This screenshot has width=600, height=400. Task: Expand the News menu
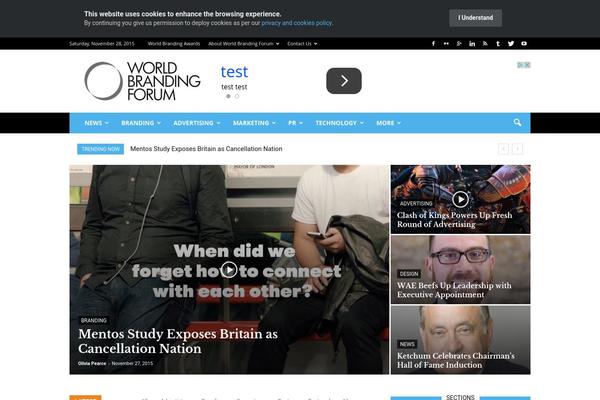click(96, 123)
